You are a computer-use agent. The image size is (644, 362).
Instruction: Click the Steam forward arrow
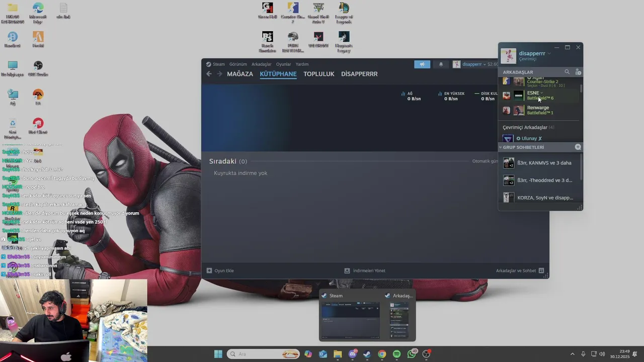(219, 74)
